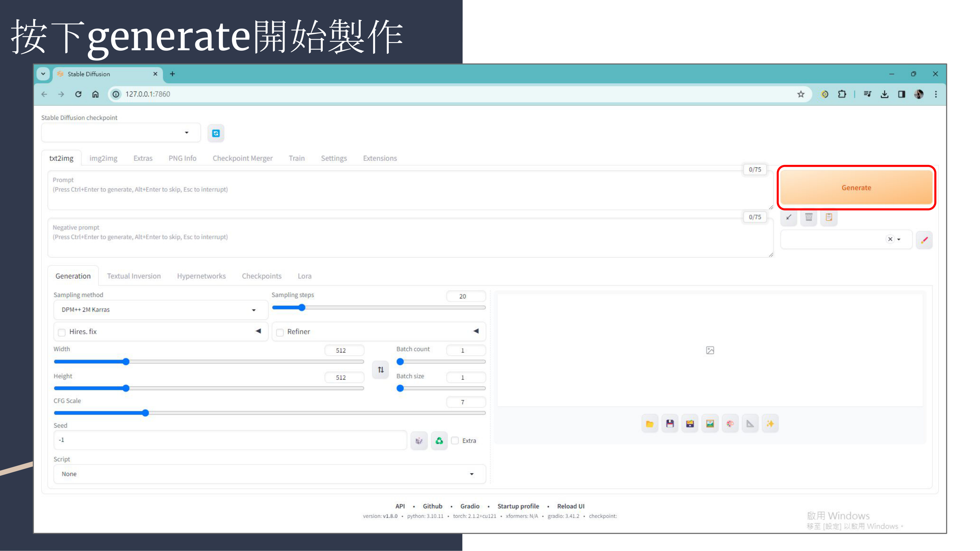This screenshot has width=980, height=551.
Task: Open the API link in the footer
Action: [x=400, y=506]
